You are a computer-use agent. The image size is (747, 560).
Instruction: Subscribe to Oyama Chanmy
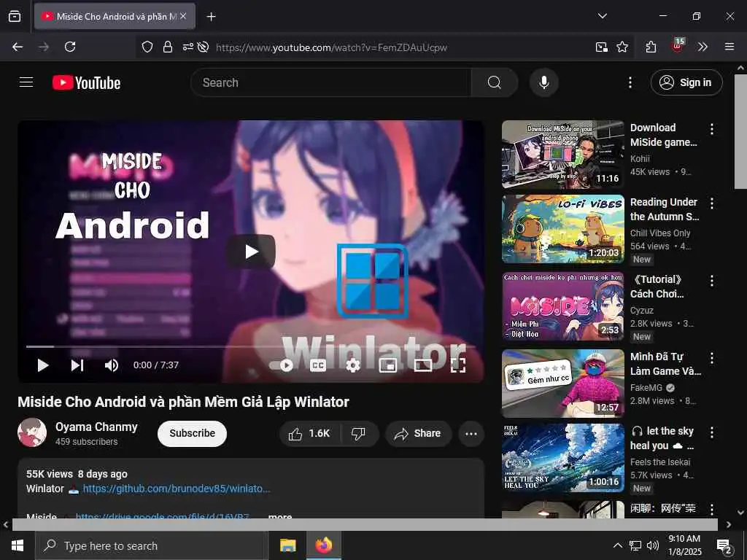(192, 433)
